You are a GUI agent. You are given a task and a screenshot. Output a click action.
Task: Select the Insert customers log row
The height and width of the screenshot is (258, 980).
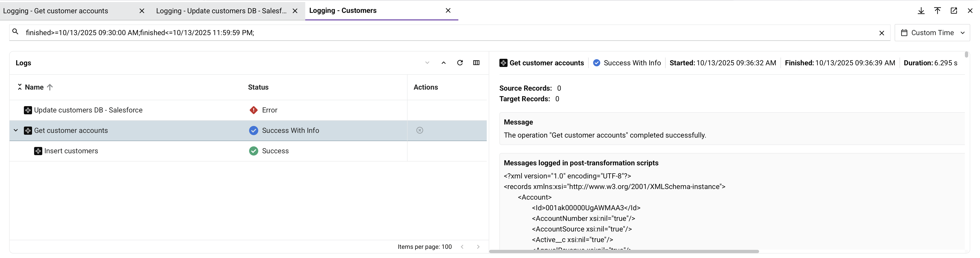[71, 151]
